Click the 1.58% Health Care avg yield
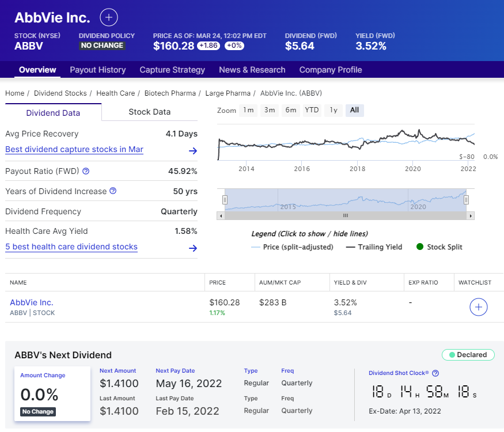The width and height of the screenshot is (504, 432). (x=186, y=231)
